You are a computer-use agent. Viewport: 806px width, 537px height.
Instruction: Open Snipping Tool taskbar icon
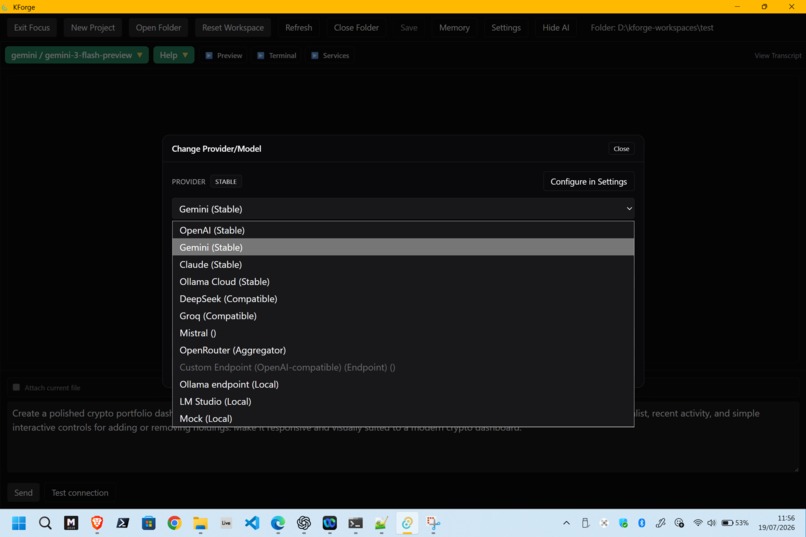point(433,523)
